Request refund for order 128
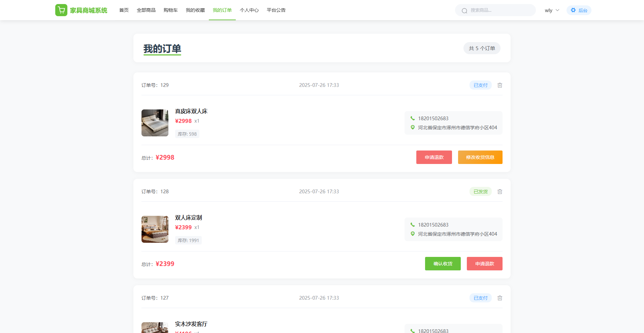The width and height of the screenshot is (644, 333). click(484, 264)
